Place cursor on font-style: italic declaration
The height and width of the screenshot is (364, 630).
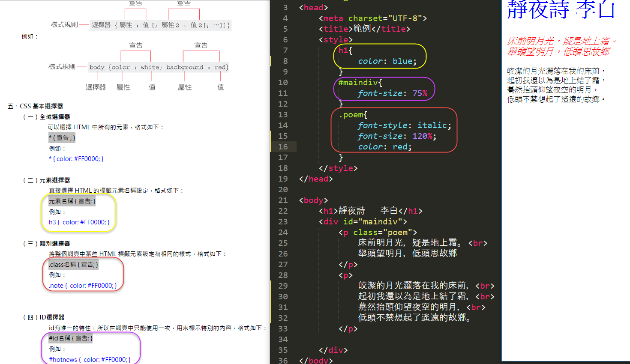click(404, 125)
